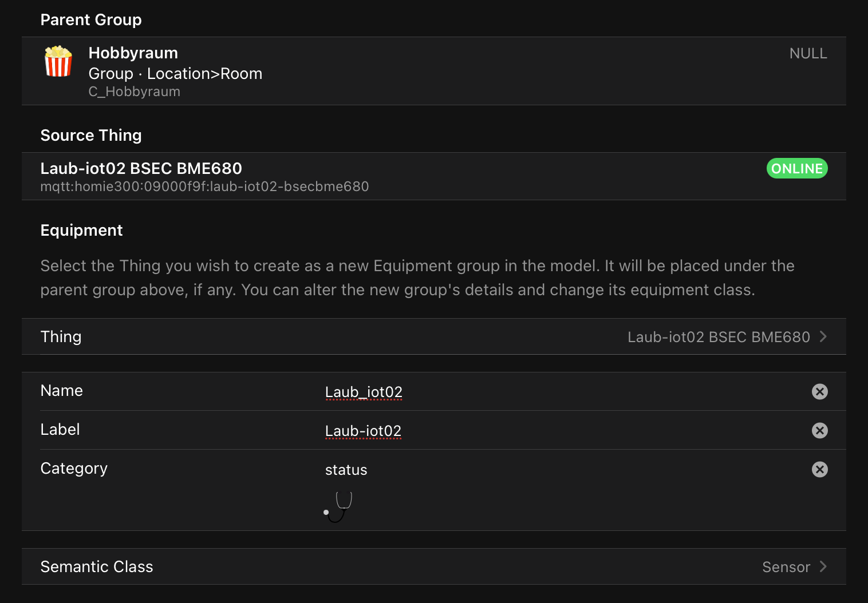Image resolution: width=868 pixels, height=603 pixels.
Task: Open the Hobbyraum parent group title
Action: point(133,53)
